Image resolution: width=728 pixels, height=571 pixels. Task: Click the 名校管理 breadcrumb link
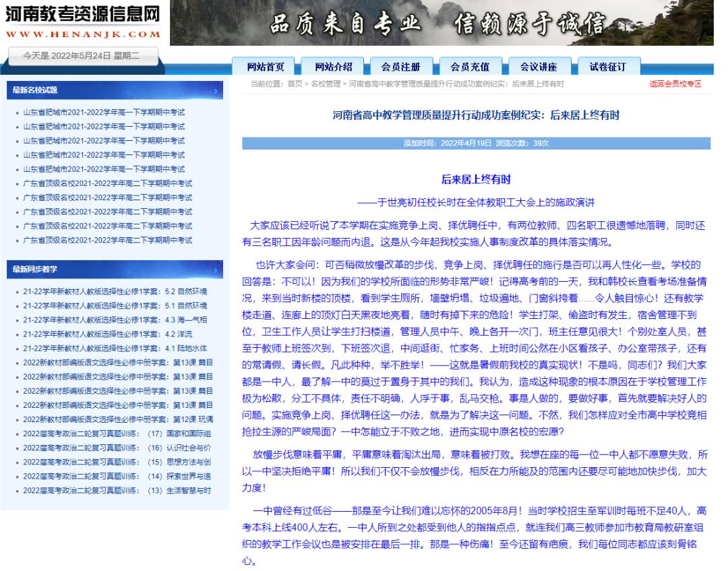(x=326, y=84)
